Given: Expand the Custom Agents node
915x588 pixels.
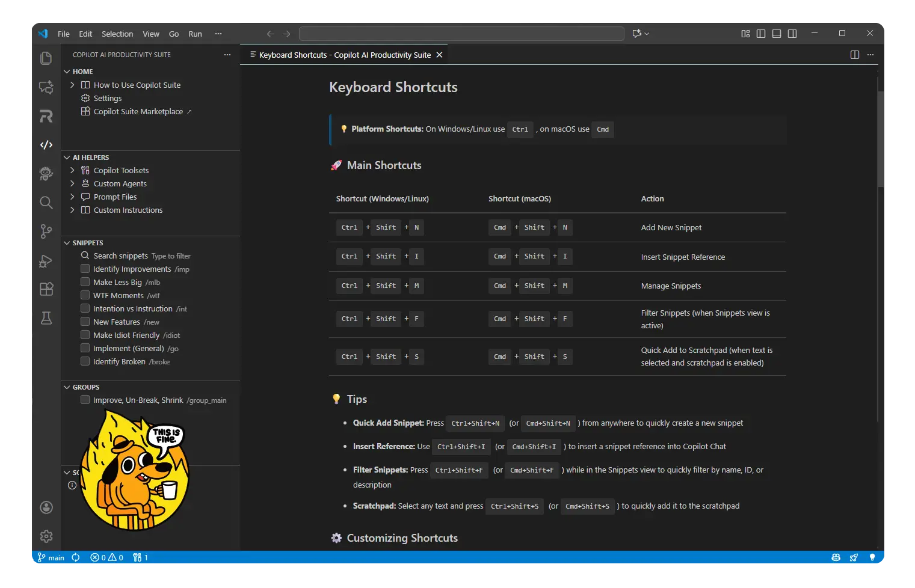Looking at the screenshot, I should coord(72,183).
